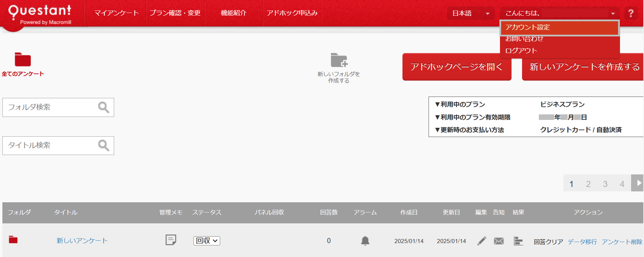Screen dimensions: 644x257
Task: Select the red 全てのアンケート folder icon
Action: click(x=23, y=60)
